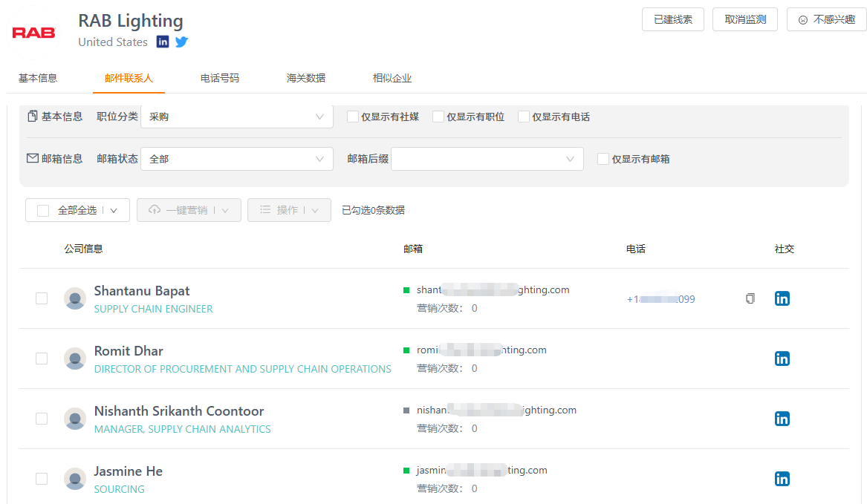Click Shantanu Bapat's email address
Viewport: 867px width, 504px height.
493,289
